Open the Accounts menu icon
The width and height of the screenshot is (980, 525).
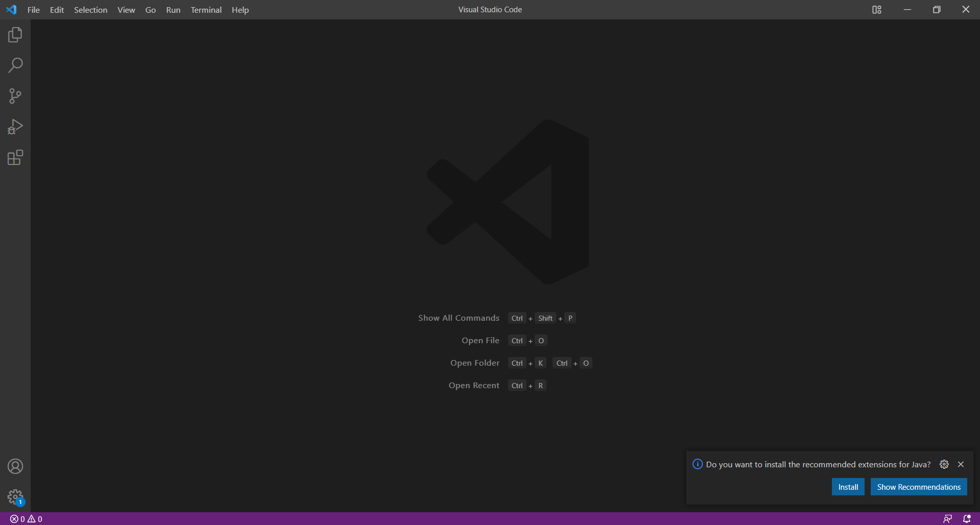[x=15, y=466]
